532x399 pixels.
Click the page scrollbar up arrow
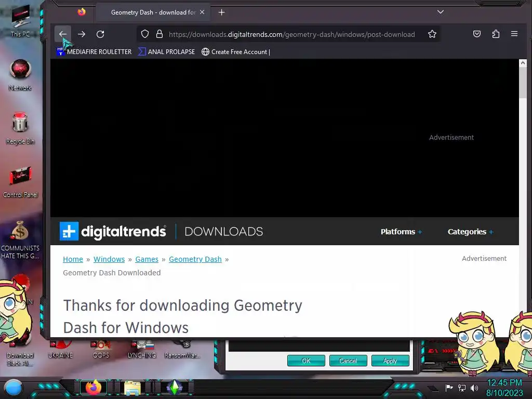[523, 63]
